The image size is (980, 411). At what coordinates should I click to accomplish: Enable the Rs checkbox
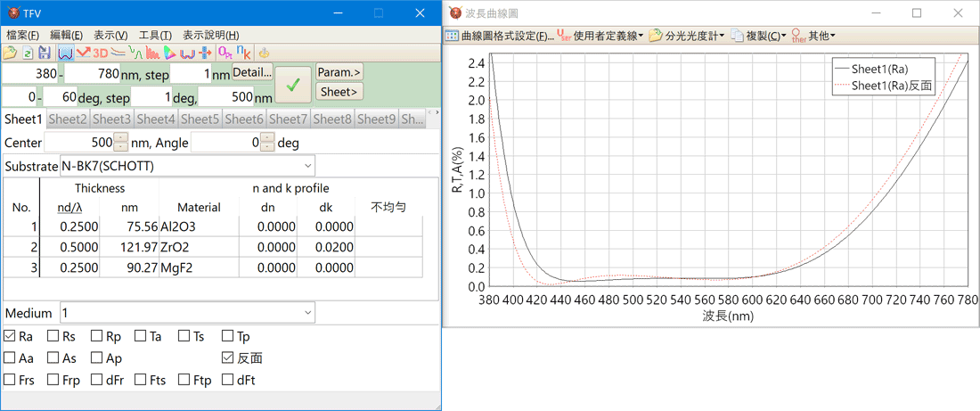tap(53, 336)
